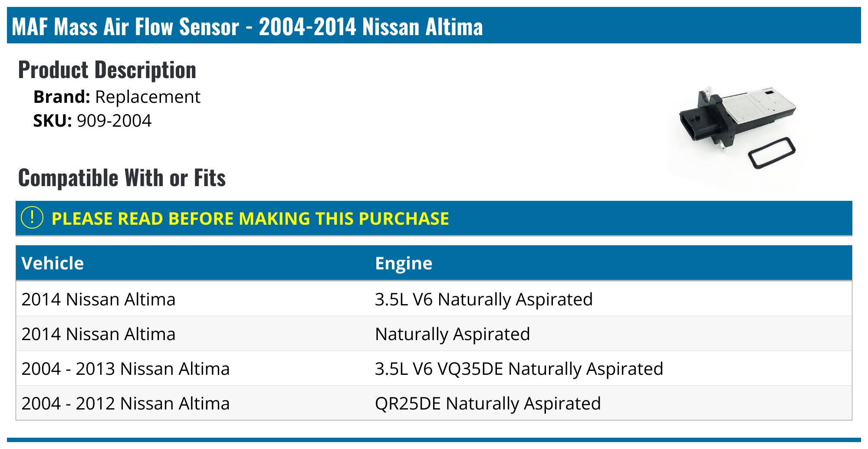
Task: Select 2014 Nissan Altima Naturally Aspirated row
Action: [x=99, y=334]
